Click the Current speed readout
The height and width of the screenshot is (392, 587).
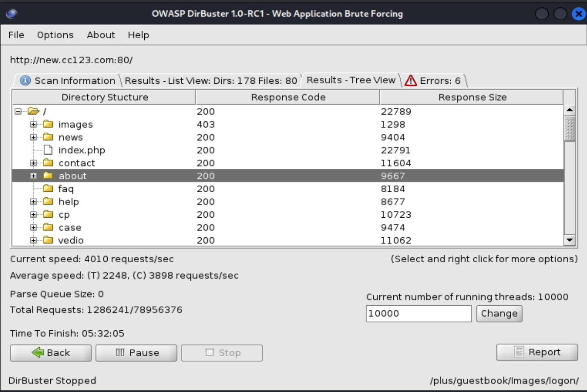(x=92, y=259)
